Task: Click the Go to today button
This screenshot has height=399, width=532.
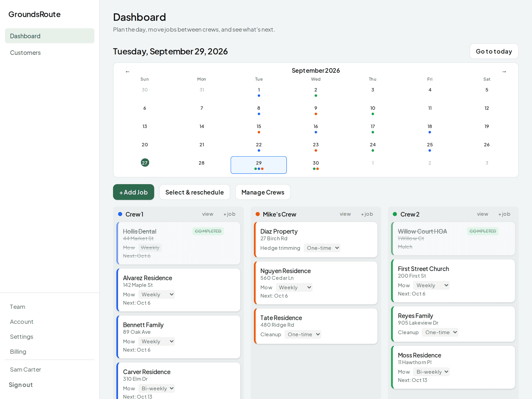Action: pyautogui.click(x=494, y=51)
